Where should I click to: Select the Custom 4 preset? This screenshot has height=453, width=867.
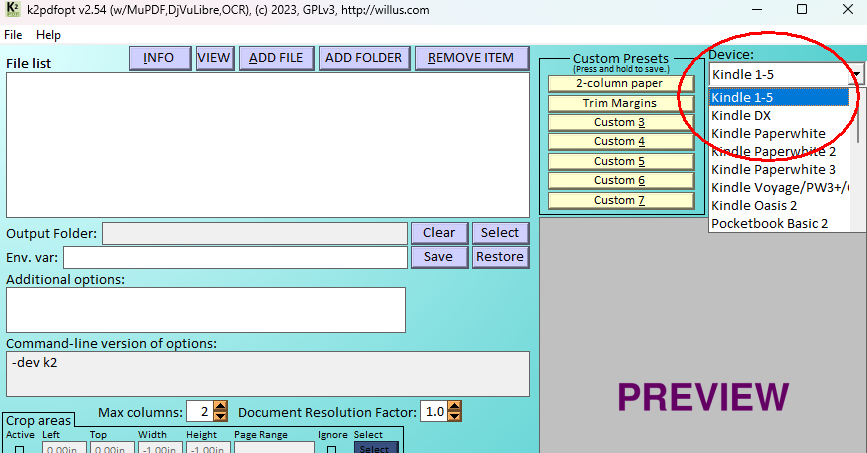(x=621, y=142)
